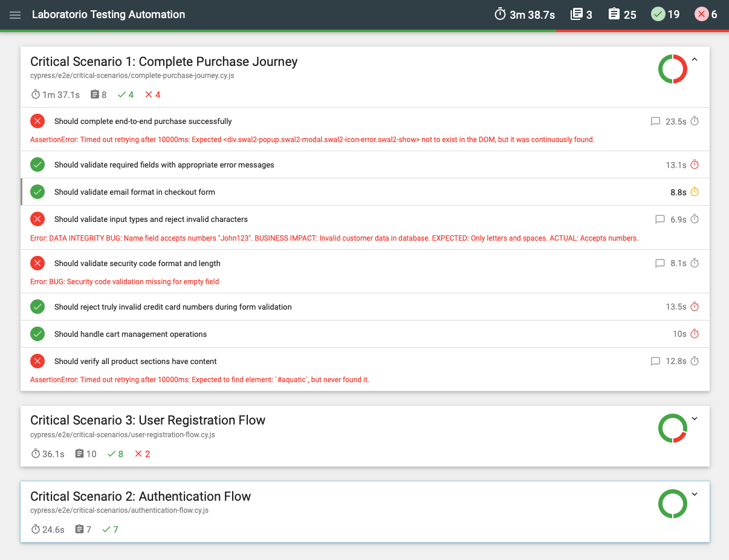
Task: Click the timer icon beside 8.1s duration
Action: pos(695,263)
